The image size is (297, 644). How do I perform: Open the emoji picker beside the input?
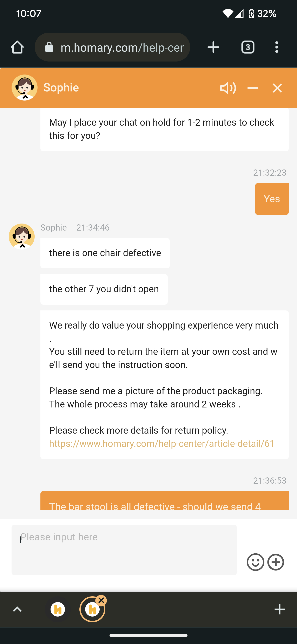click(255, 562)
